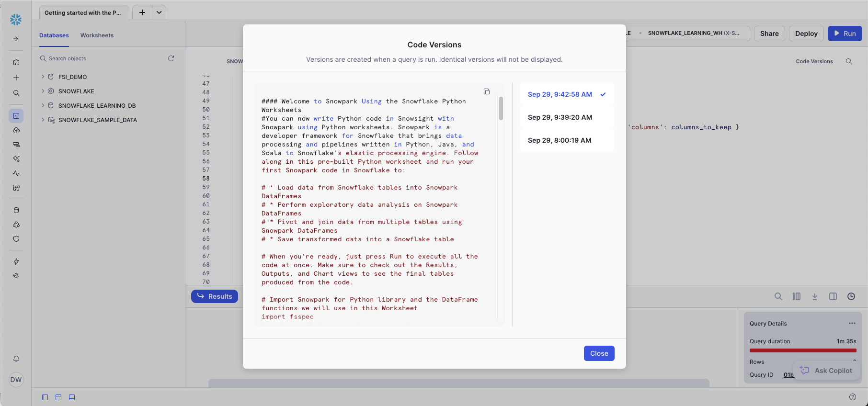The height and width of the screenshot is (406, 868).
Task: Click the code preview vertical scrollbar
Action: (501, 109)
